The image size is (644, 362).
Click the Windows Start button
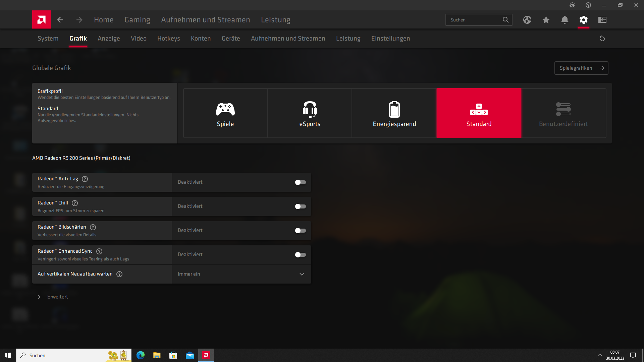8,355
